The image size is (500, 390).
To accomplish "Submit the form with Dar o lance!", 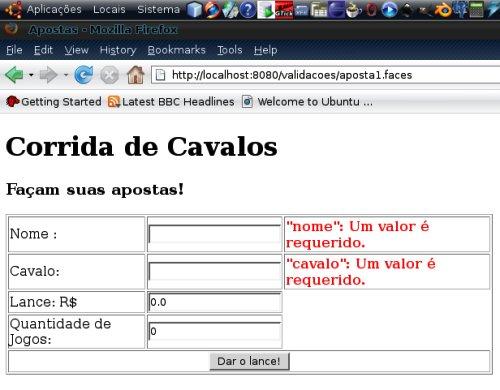I will (249, 361).
